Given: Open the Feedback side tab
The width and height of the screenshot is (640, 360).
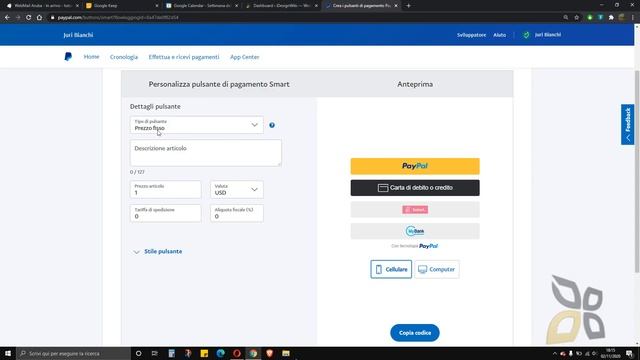Looking at the screenshot, I should [x=628, y=124].
